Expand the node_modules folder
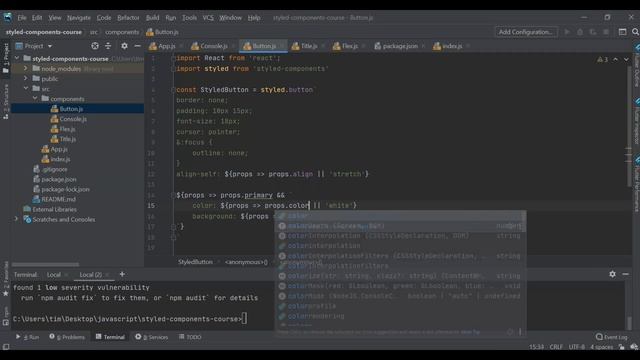The height and width of the screenshot is (360, 640). 26,69
